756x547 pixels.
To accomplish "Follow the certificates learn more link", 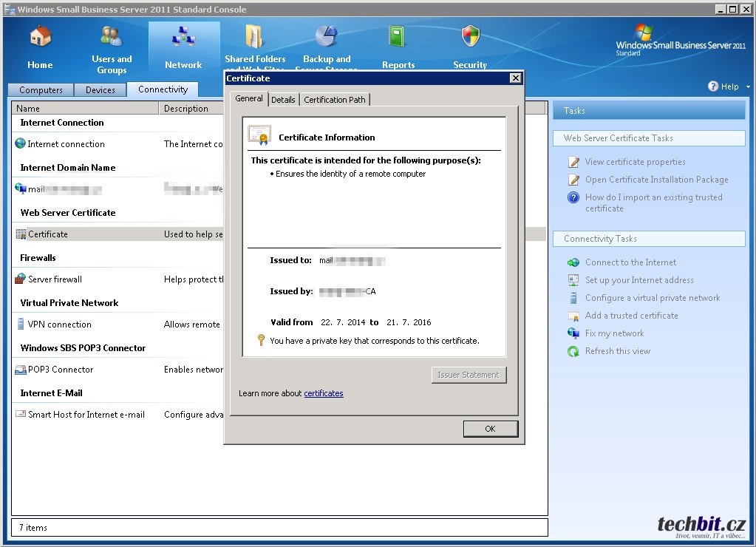I will point(324,393).
